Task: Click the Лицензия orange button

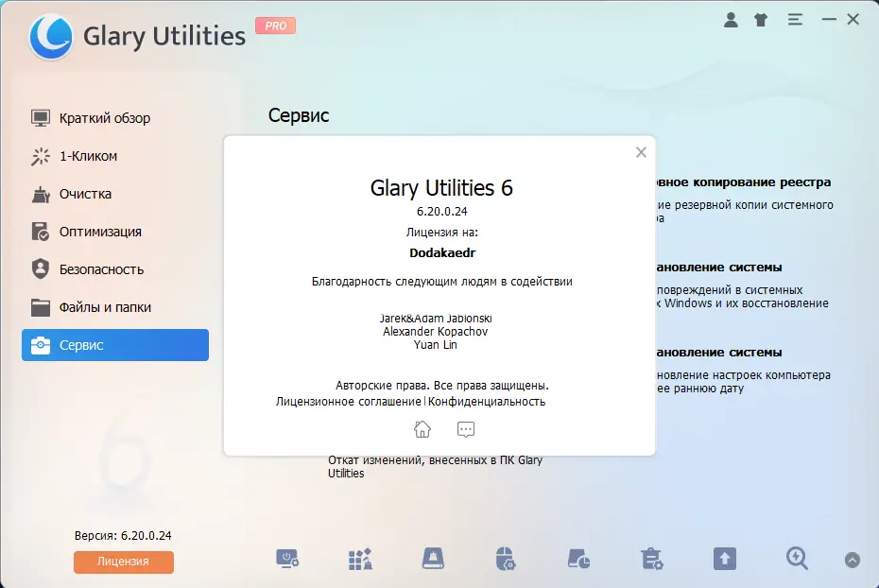Action: [123, 562]
